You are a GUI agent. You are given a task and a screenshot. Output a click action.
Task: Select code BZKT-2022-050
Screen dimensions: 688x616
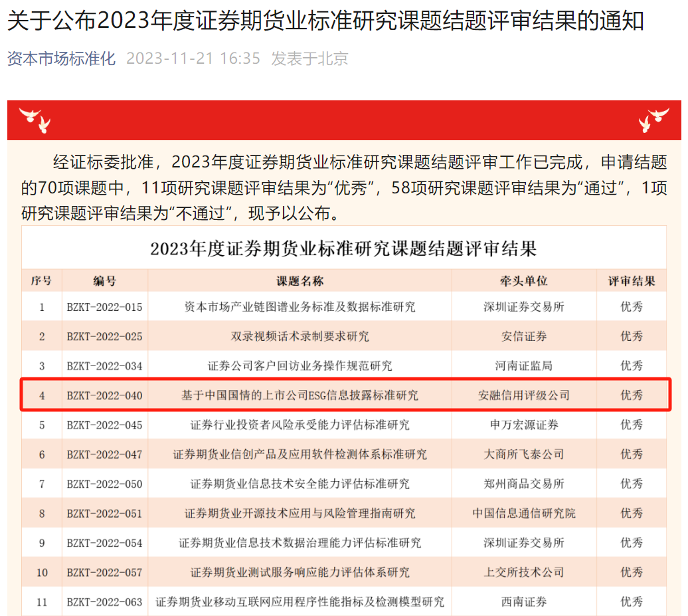point(104,484)
